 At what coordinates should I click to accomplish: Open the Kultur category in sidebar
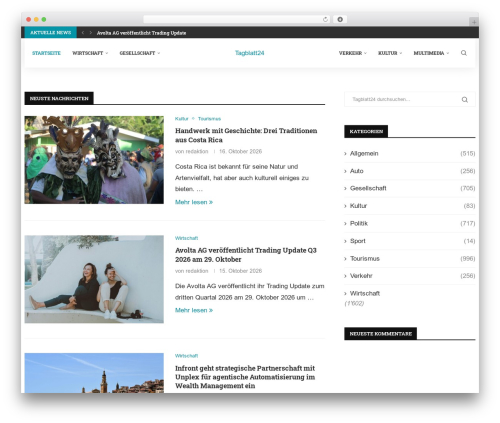[x=358, y=206]
